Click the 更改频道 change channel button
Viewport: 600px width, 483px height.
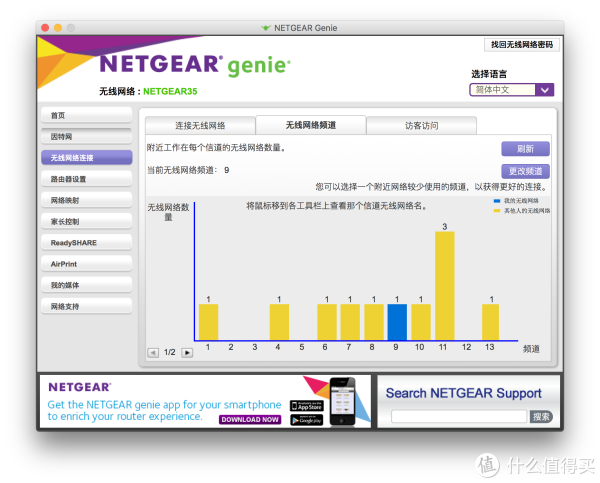525,171
